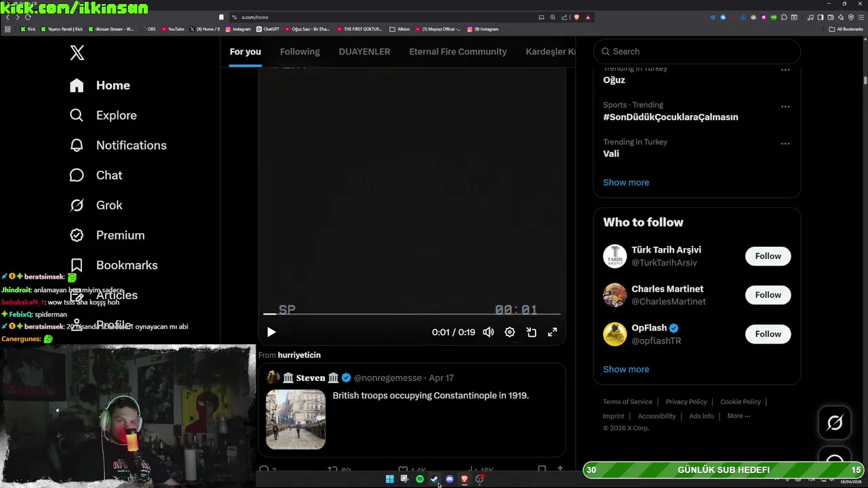Open Windows Start menu

tap(390, 479)
